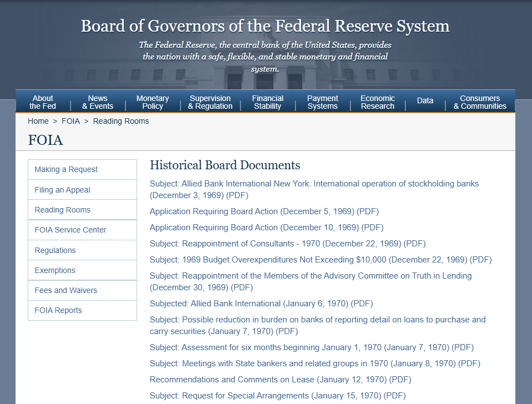This screenshot has width=532, height=404.
Task: Open FOIA Reports sidebar item
Action: pos(82,310)
